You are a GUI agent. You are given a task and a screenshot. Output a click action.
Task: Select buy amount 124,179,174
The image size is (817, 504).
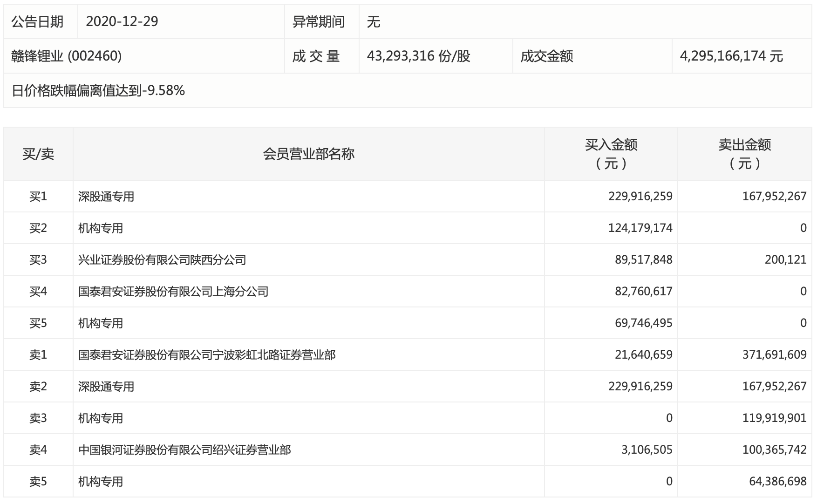(640, 228)
